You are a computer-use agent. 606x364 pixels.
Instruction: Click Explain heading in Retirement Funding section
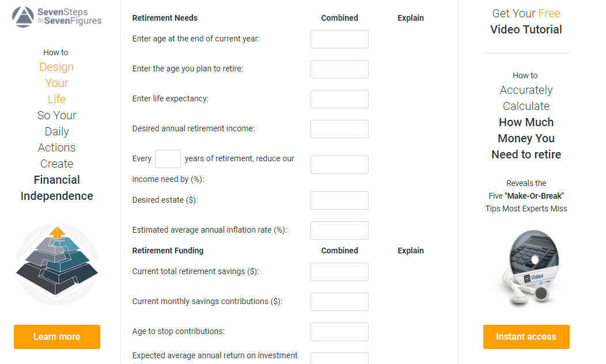tap(411, 251)
